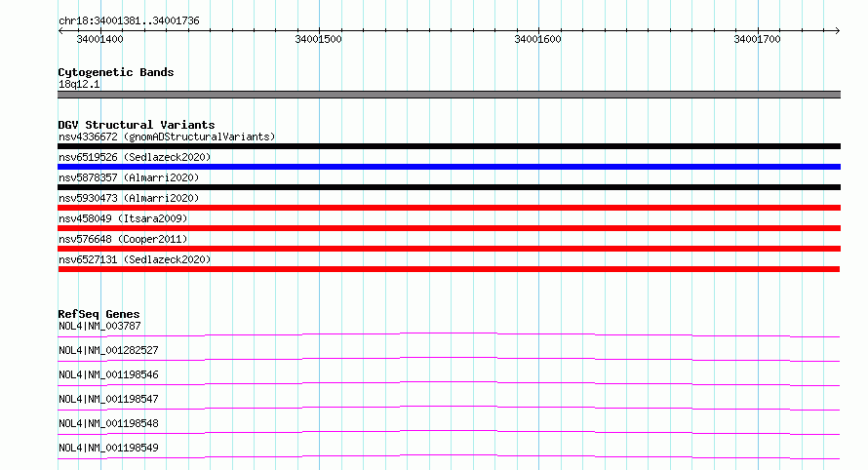
Task: Select the 18q12.1 band label
Action: [x=79, y=84]
